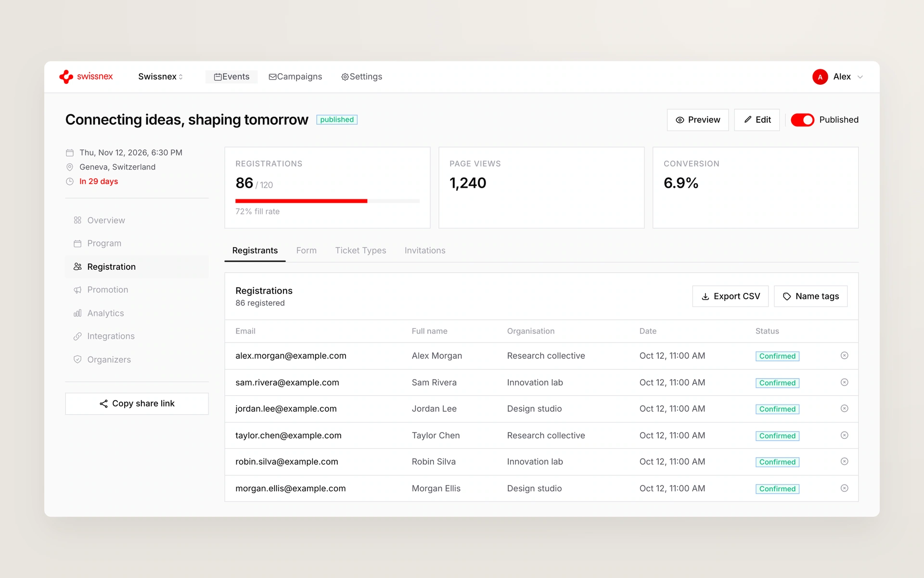Click alex.morgan@example.com email cell

pos(291,356)
